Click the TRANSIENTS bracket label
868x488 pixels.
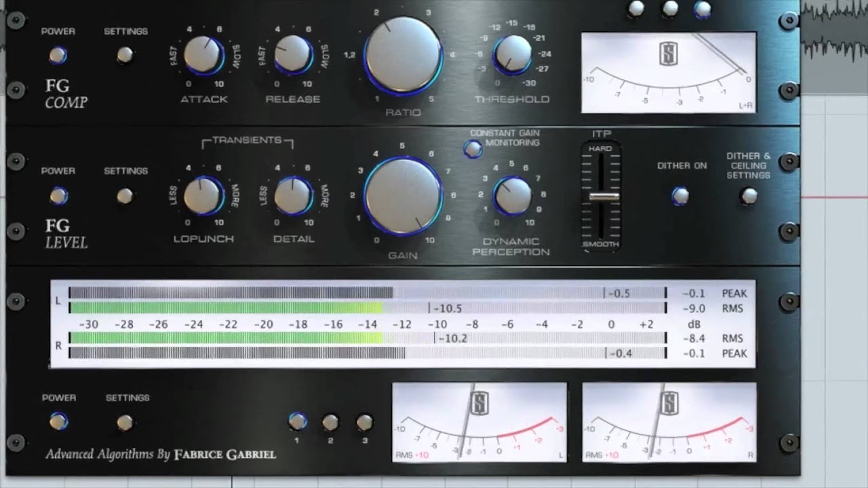(x=248, y=140)
